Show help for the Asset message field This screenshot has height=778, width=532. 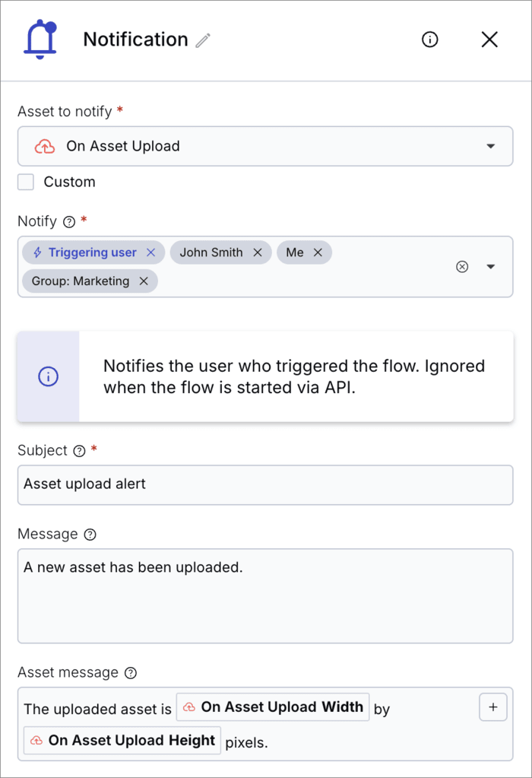(x=131, y=673)
